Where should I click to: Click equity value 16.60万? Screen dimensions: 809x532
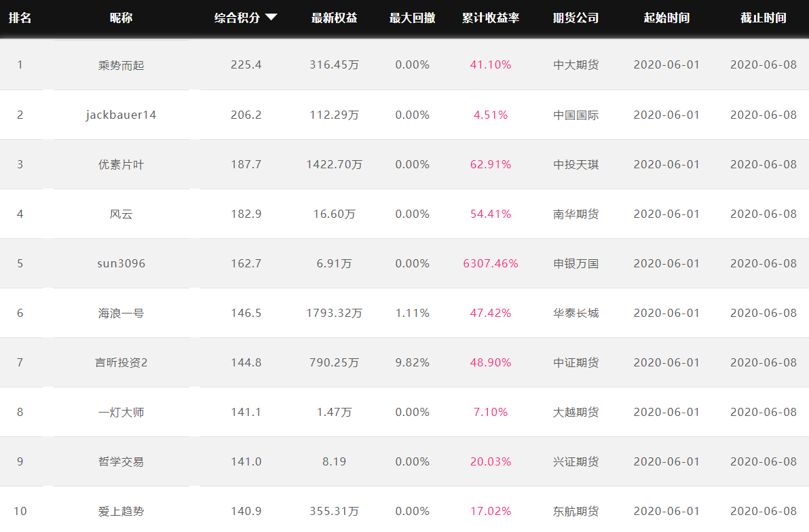click(x=335, y=214)
